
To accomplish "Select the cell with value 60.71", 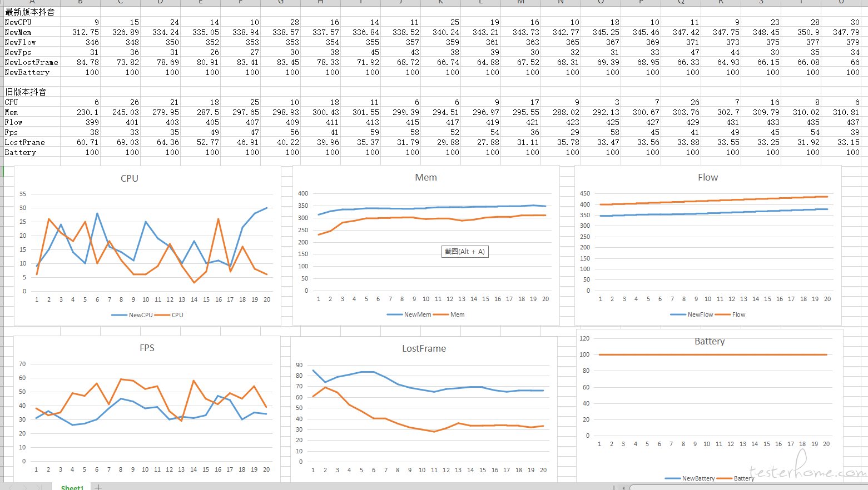I will [81, 142].
